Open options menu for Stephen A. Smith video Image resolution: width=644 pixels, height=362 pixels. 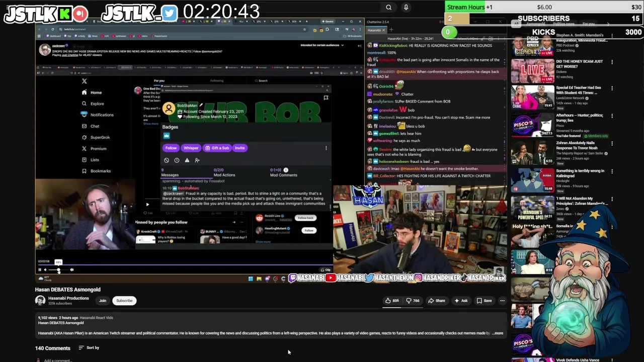[x=612, y=36]
